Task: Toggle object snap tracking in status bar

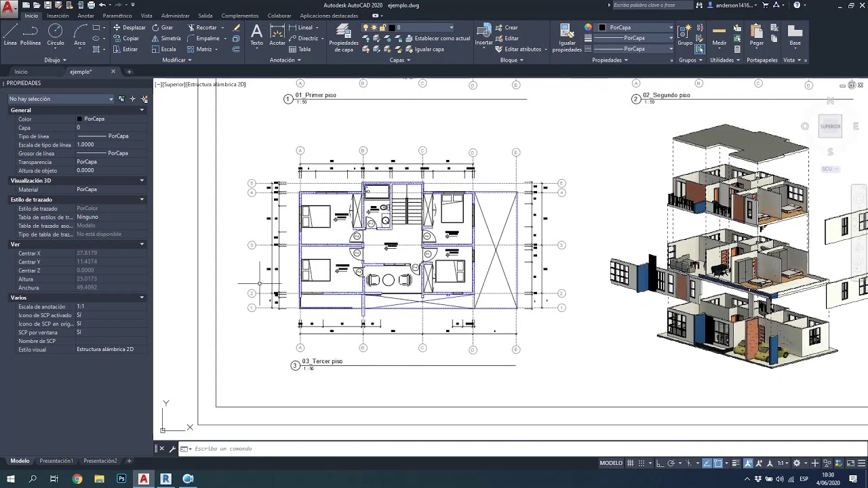Action: [707, 463]
